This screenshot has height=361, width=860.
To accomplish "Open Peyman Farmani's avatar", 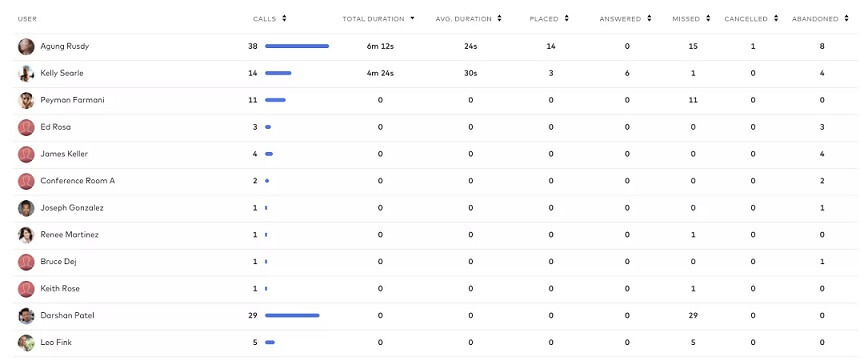I will 26,100.
